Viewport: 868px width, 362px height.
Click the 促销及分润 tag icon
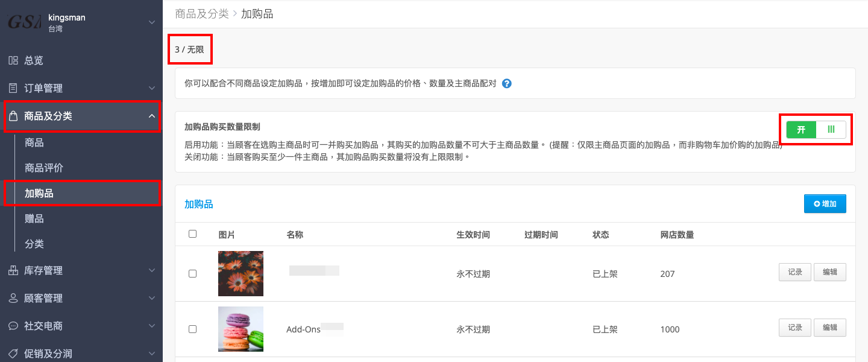tap(13, 354)
